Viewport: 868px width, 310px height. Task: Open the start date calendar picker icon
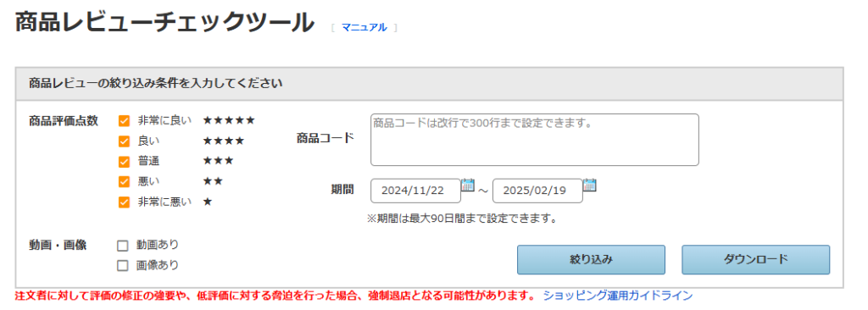[468, 185]
